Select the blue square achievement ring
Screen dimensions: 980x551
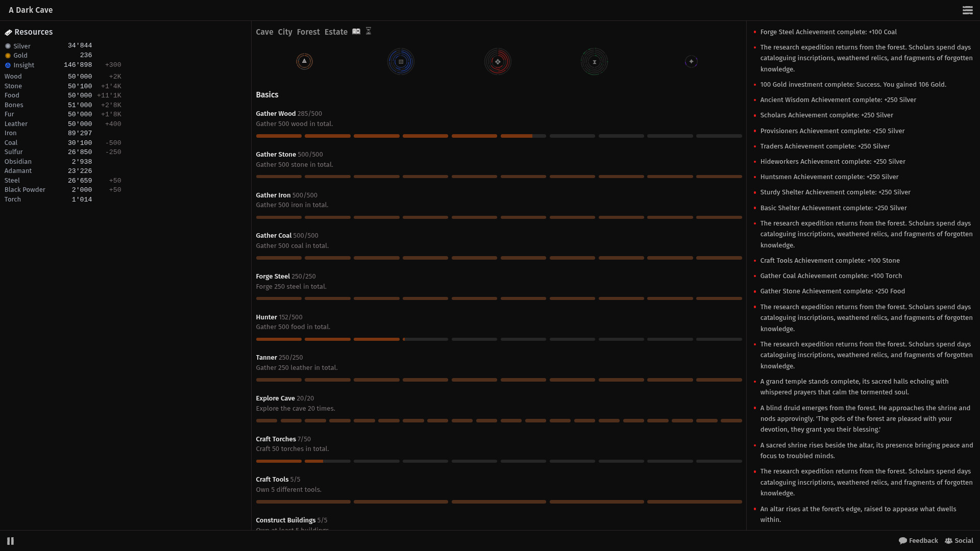point(401,61)
